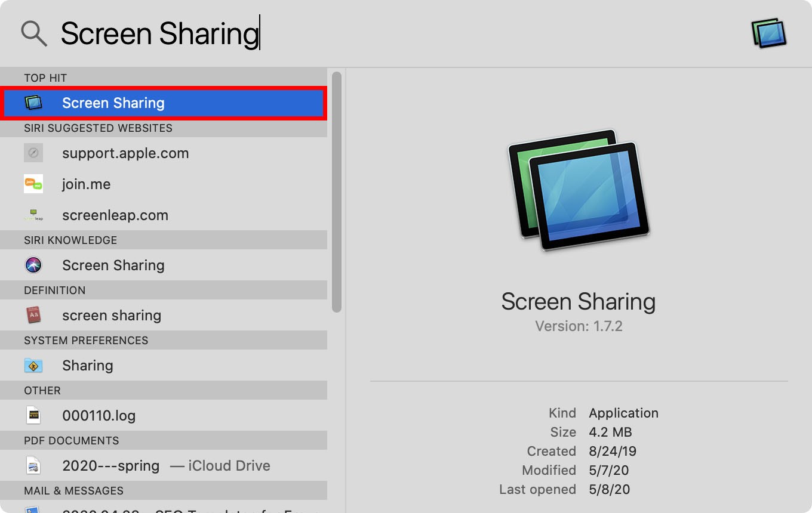Viewport: 812px width, 513px height.
Task: Open the 2020---spring PDF document
Action: coord(111,466)
